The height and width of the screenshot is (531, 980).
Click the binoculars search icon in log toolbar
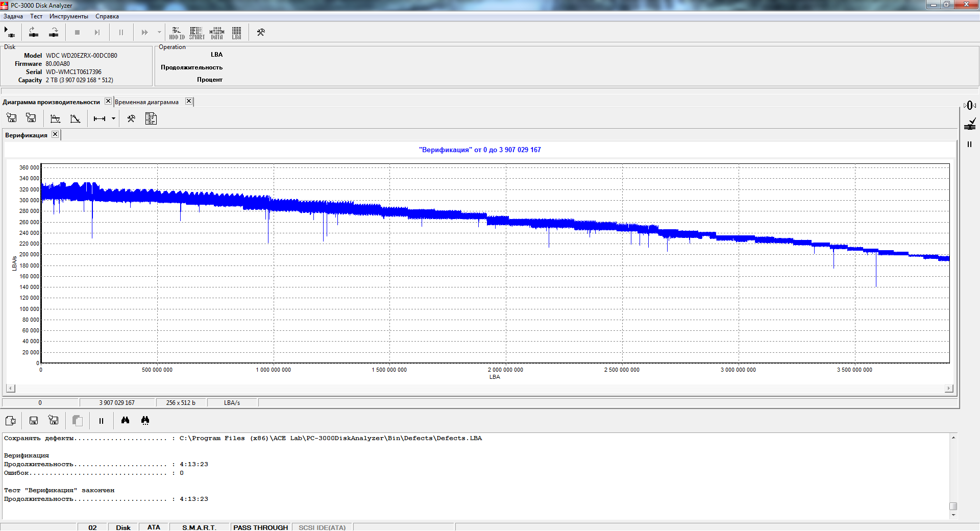coord(125,420)
